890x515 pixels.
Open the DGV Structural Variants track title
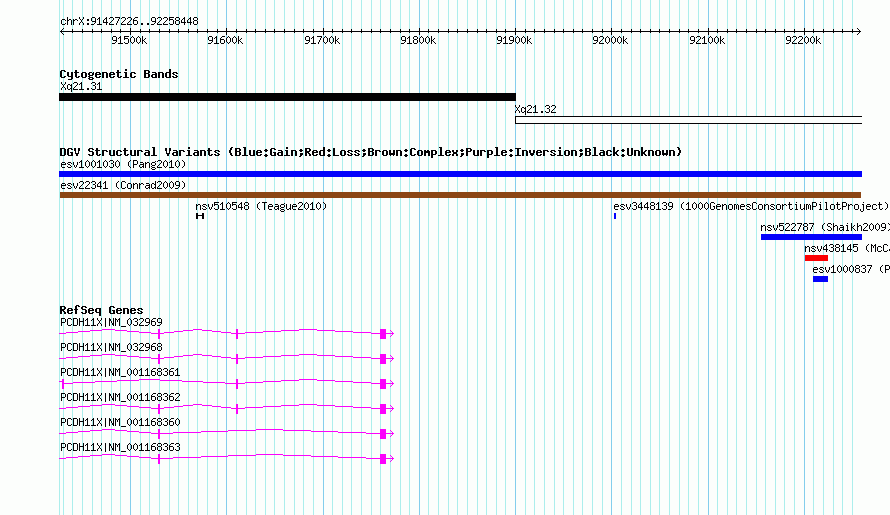pos(371,152)
